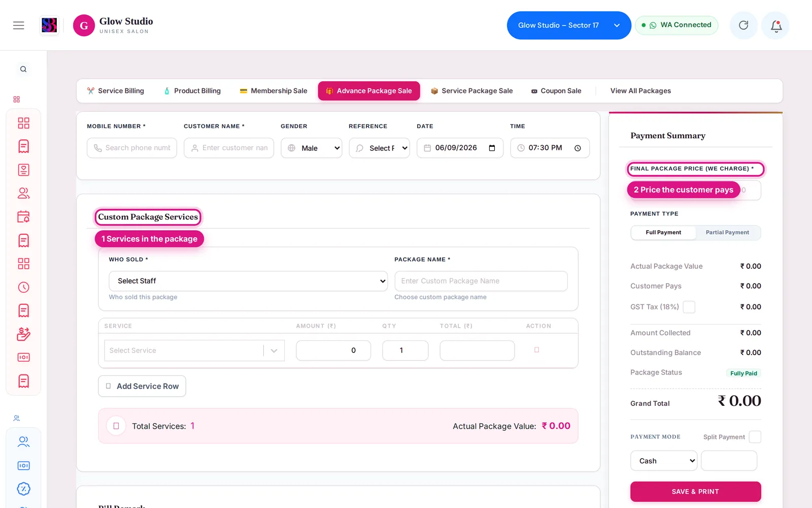The height and width of the screenshot is (508, 812).
Task: Expand the Select Service combo box
Action: pos(194,351)
